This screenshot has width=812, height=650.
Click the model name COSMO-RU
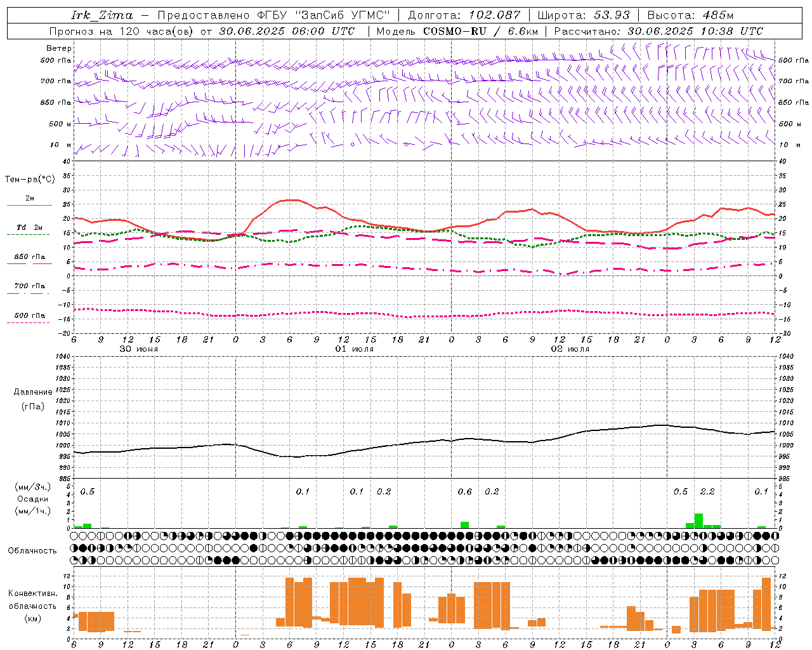(455, 31)
